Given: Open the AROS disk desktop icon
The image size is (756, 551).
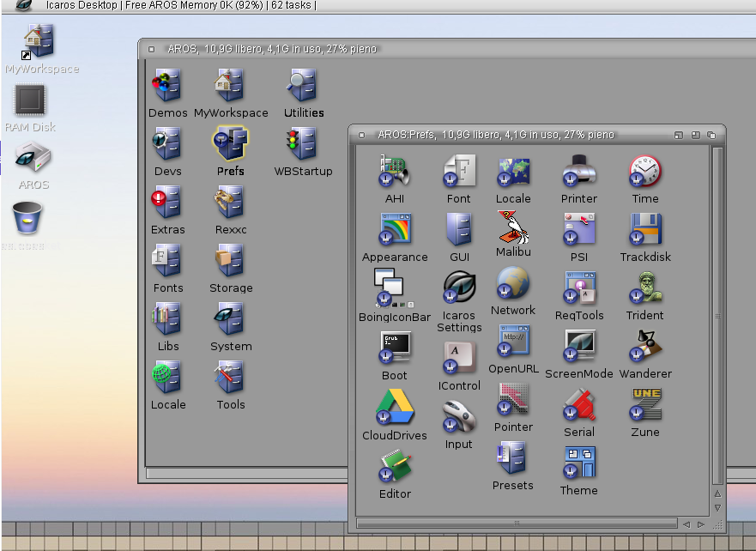Looking at the screenshot, I should (33, 157).
